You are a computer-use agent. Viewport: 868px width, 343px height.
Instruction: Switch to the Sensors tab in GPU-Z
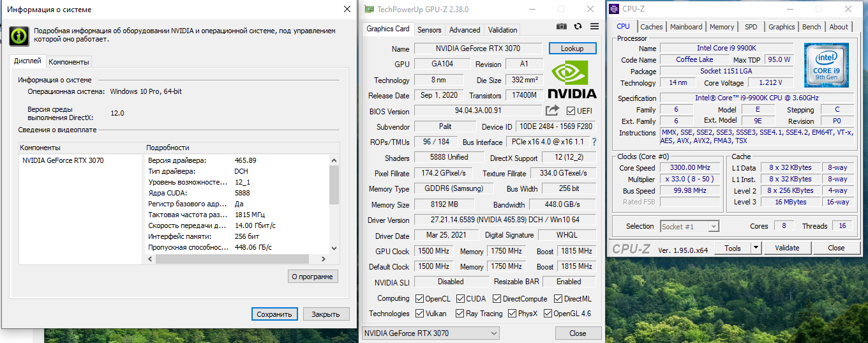coord(429,30)
